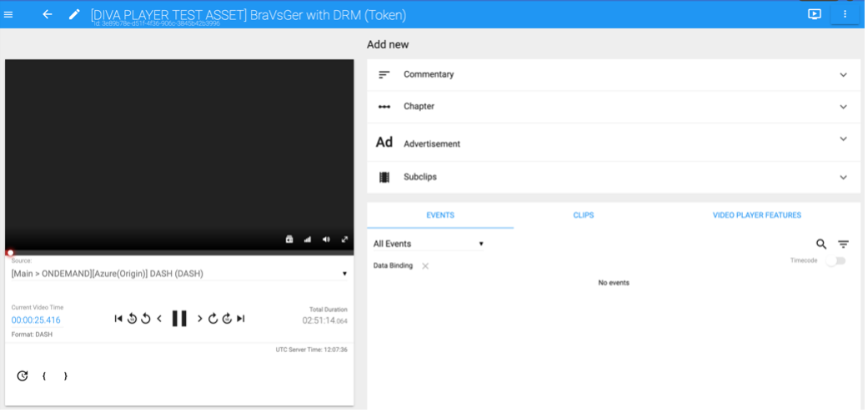Fast forward using the plain clockwise arrow
The height and width of the screenshot is (413, 868).
click(213, 319)
